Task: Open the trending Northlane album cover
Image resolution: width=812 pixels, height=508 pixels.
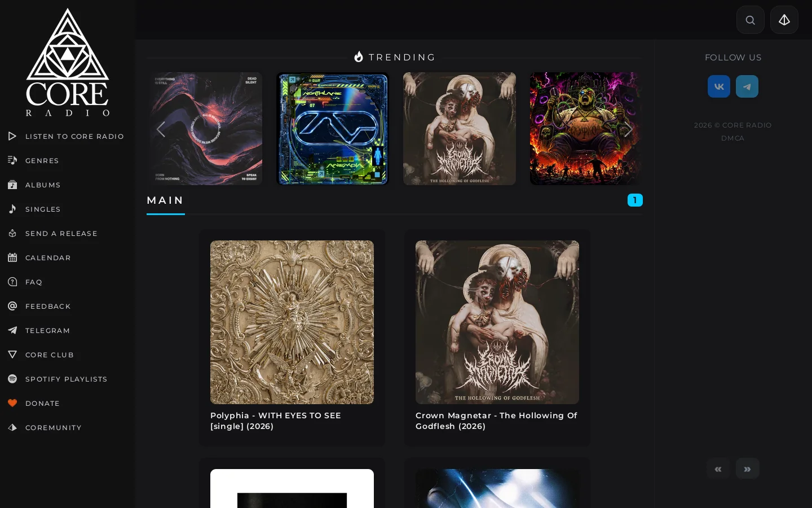Action: [333, 129]
